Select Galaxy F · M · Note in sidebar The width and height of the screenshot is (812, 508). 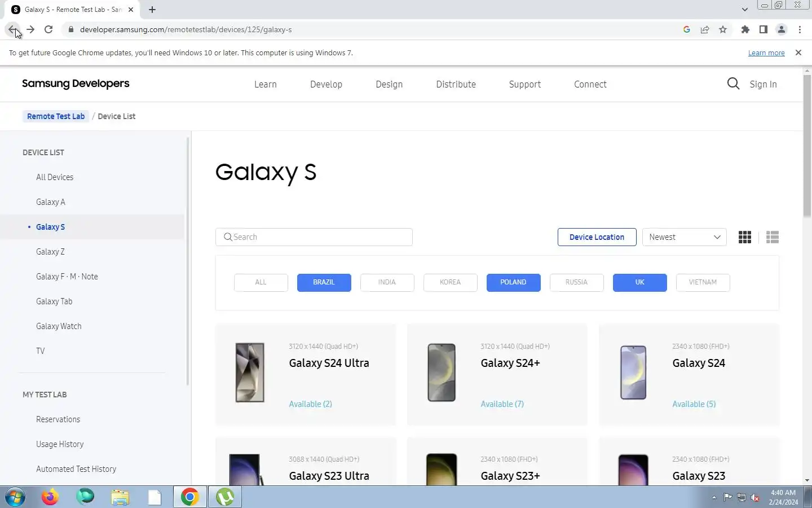[x=67, y=277]
